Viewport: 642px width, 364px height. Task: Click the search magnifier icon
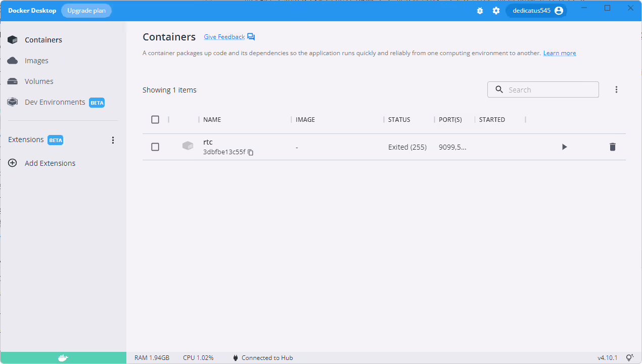click(x=499, y=89)
